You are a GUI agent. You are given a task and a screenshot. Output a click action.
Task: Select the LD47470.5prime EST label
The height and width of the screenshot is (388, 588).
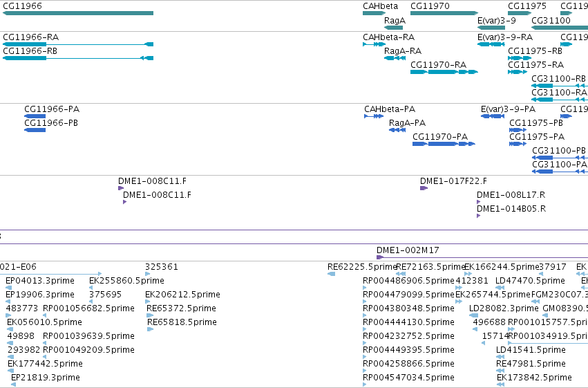(x=530, y=281)
